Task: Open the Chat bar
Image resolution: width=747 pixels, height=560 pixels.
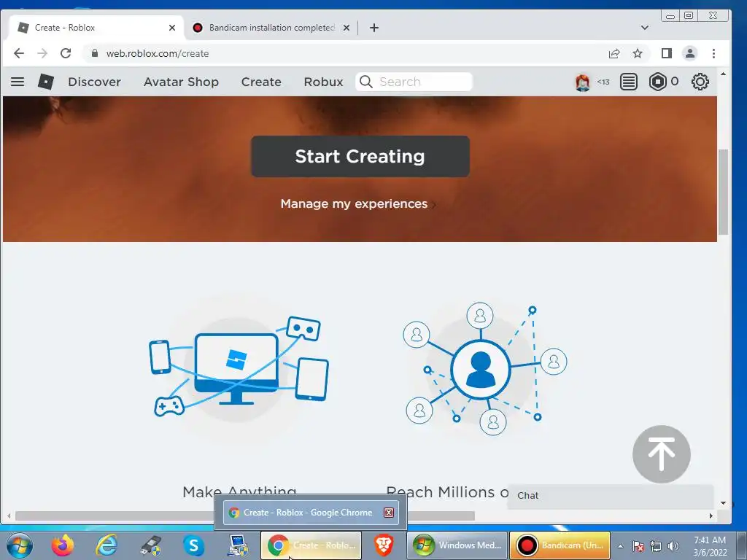Action: (x=611, y=496)
